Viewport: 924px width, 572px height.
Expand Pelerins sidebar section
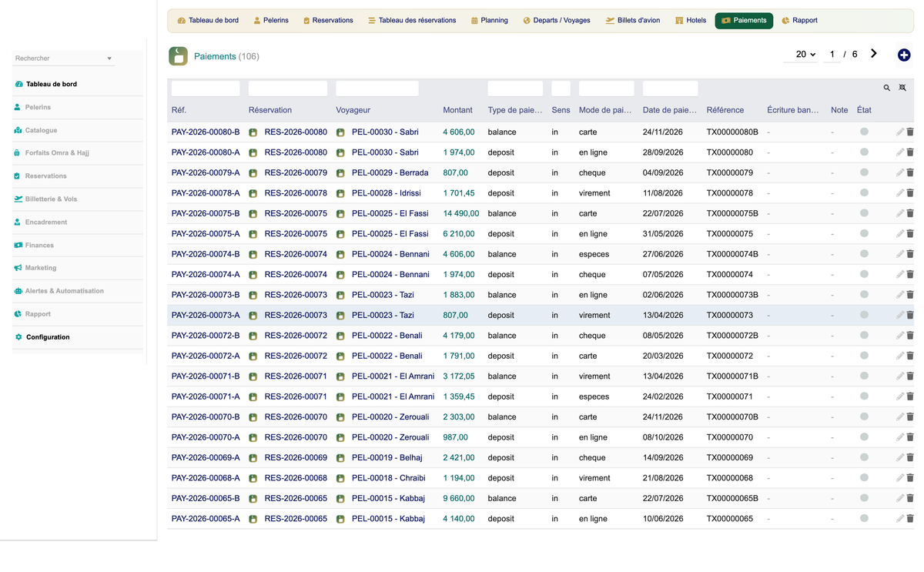[78, 107]
